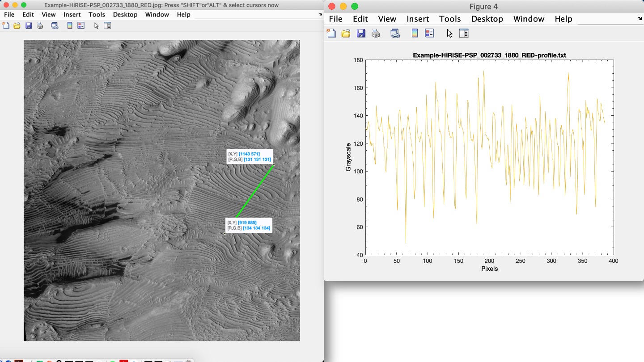Print Figure 4 with the printer icon
This screenshot has height=362, width=644.
tap(376, 34)
